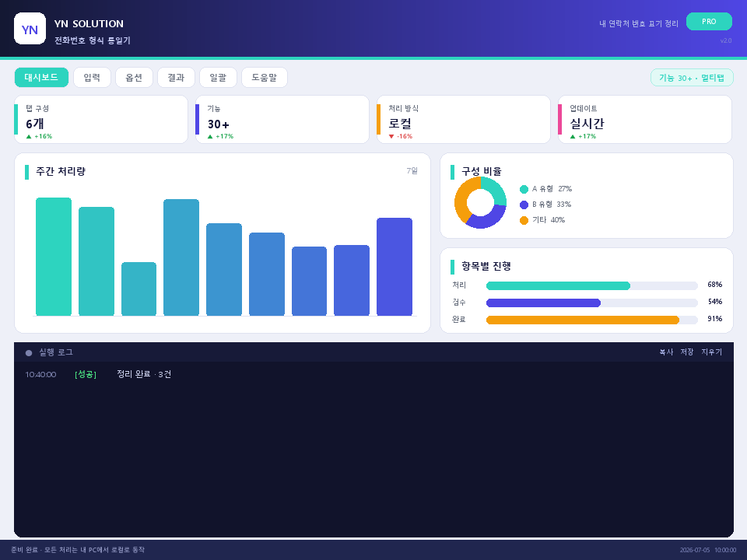Screen dimensions: 747x560
Task: Click the red down arrow under 로컬
Action: [x=391, y=137]
